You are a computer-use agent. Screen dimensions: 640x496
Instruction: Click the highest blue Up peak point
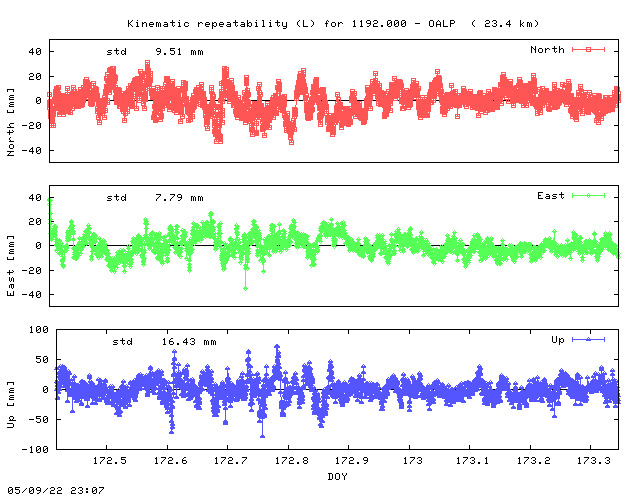tap(277, 347)
